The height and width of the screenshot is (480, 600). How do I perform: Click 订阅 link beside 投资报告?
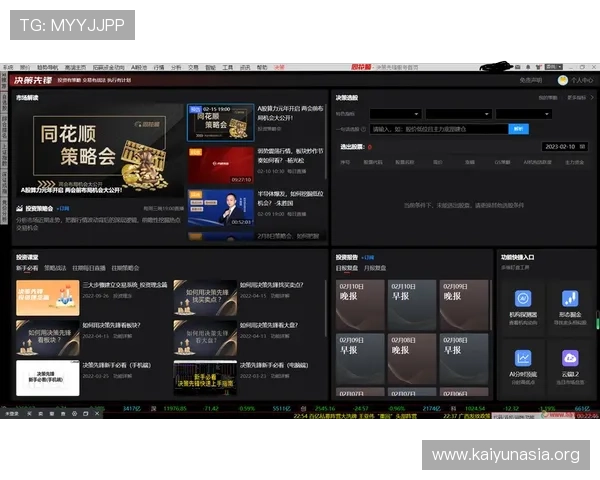[368, 257]
